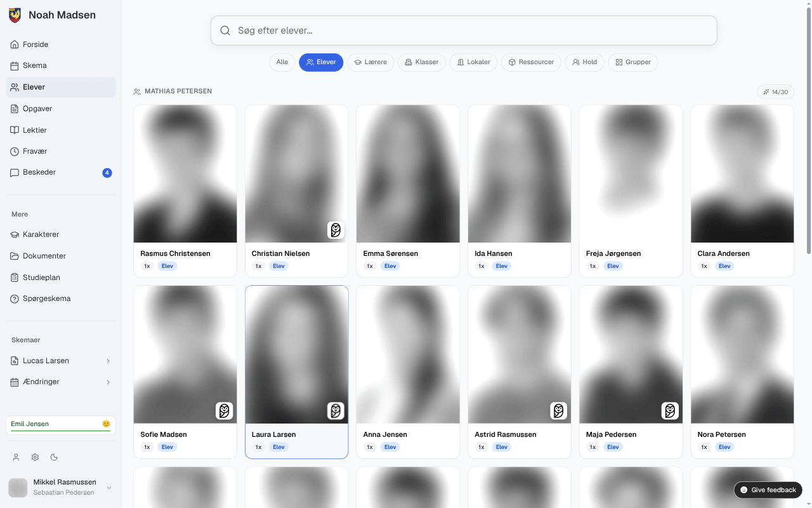The image size is (812, 508).
Task: Click the emoji icon beside Emil Jensen
Action: tap(106, 424)
